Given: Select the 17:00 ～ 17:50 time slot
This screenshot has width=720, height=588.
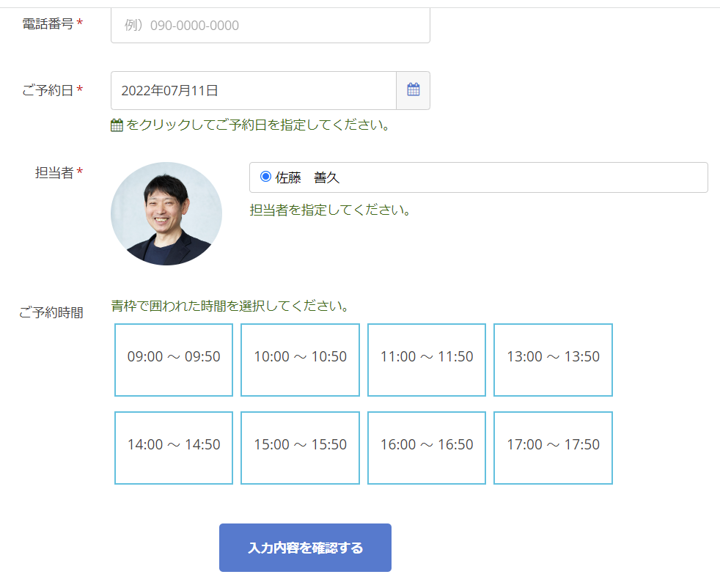Looking at the screenshot, I should click(554, 448).
